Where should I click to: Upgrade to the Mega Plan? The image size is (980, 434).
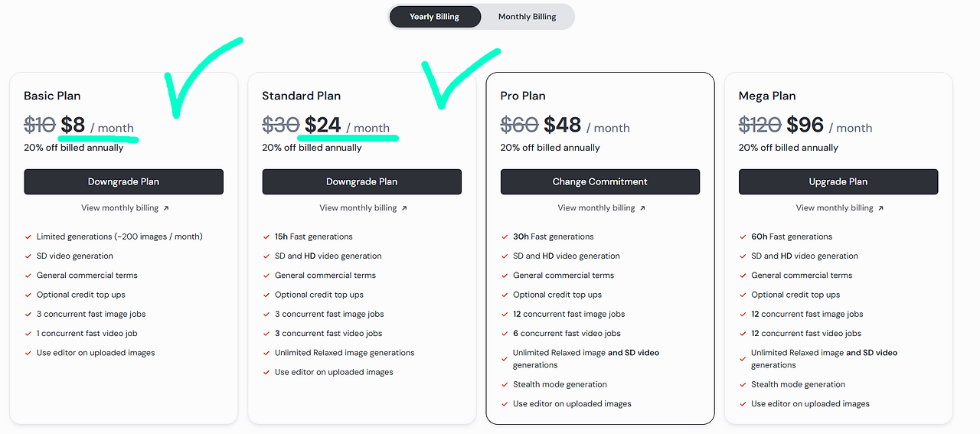click(x=838, y=182)
